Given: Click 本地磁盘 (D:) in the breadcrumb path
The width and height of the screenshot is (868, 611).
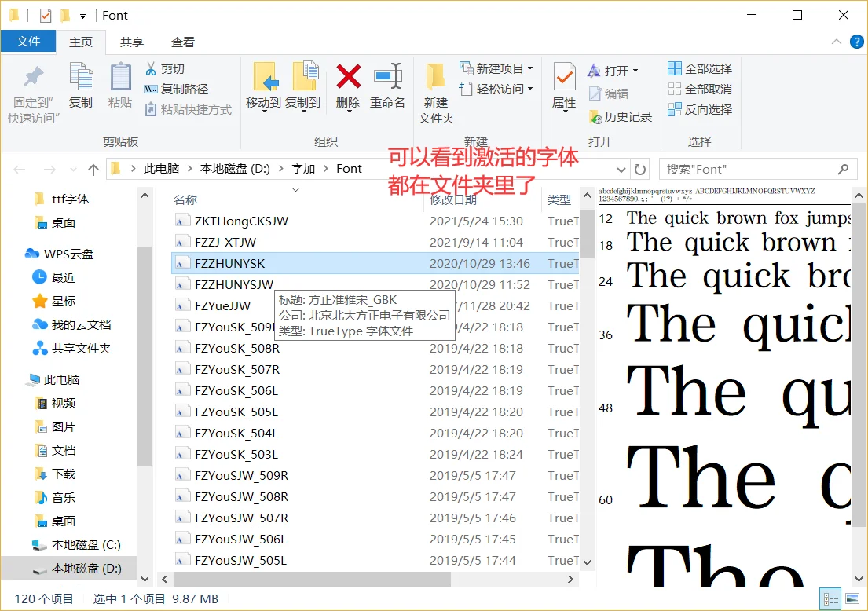Looking at the screenshot, I should (236, 168).
